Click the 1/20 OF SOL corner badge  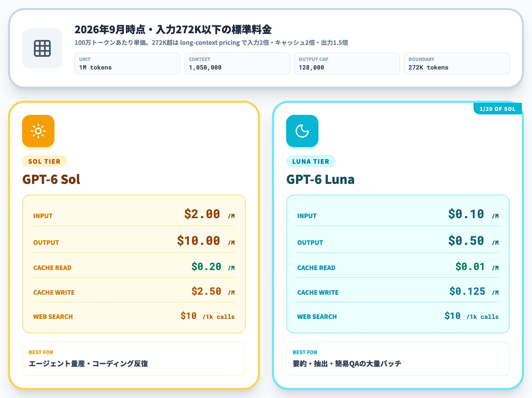click(497, 109)
